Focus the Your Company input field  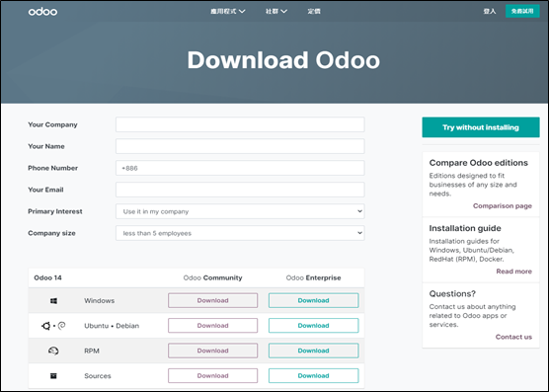coord(240,124)
